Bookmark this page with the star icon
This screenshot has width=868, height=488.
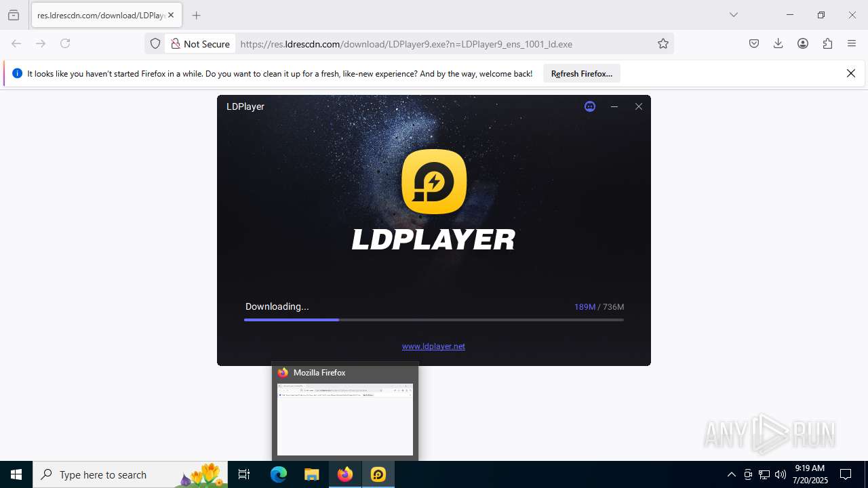point(663,44)
